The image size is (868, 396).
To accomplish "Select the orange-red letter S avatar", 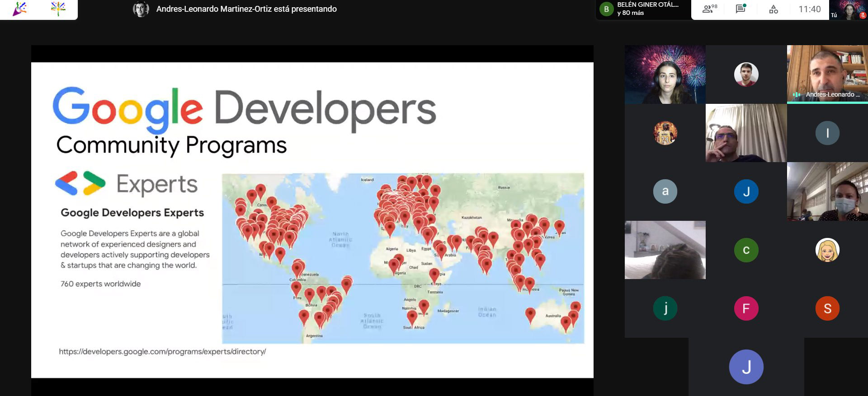I will tap(827, 308).
